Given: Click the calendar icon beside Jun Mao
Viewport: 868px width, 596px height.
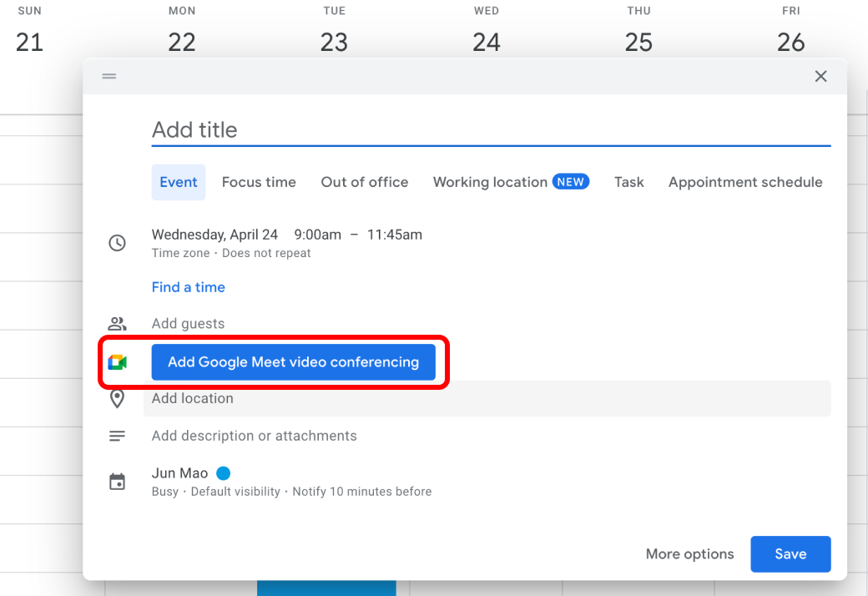Looking at the screenshot, I should (x=117, y=482).
